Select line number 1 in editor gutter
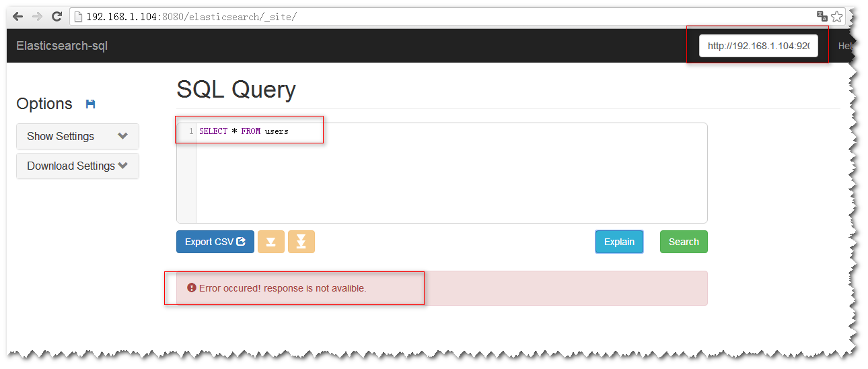The height and width of the screenshot is (369, 868). click(191, 131)
